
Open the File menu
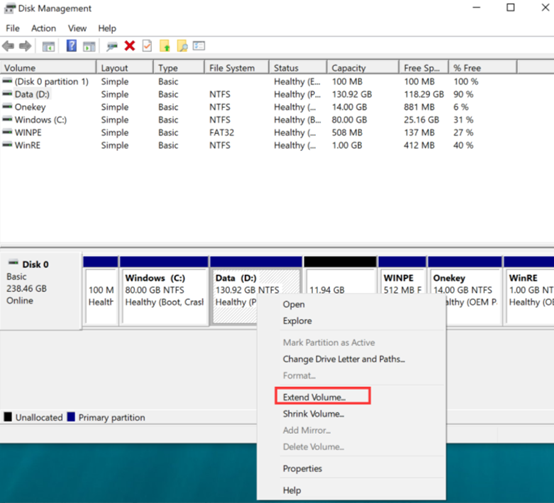13,28
